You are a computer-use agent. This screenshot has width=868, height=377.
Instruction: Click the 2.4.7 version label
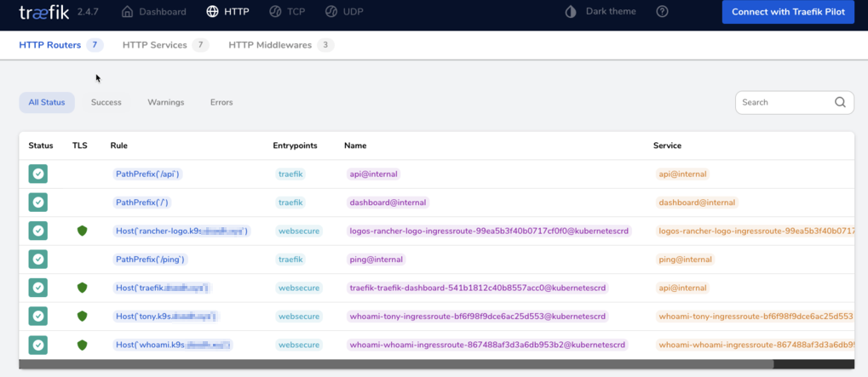point(88,12)
